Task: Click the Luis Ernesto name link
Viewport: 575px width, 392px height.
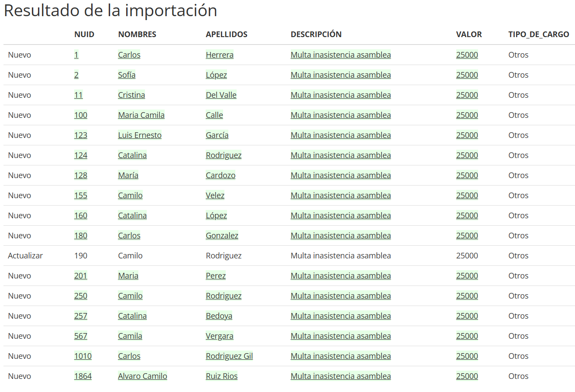Action: (140, 135)
